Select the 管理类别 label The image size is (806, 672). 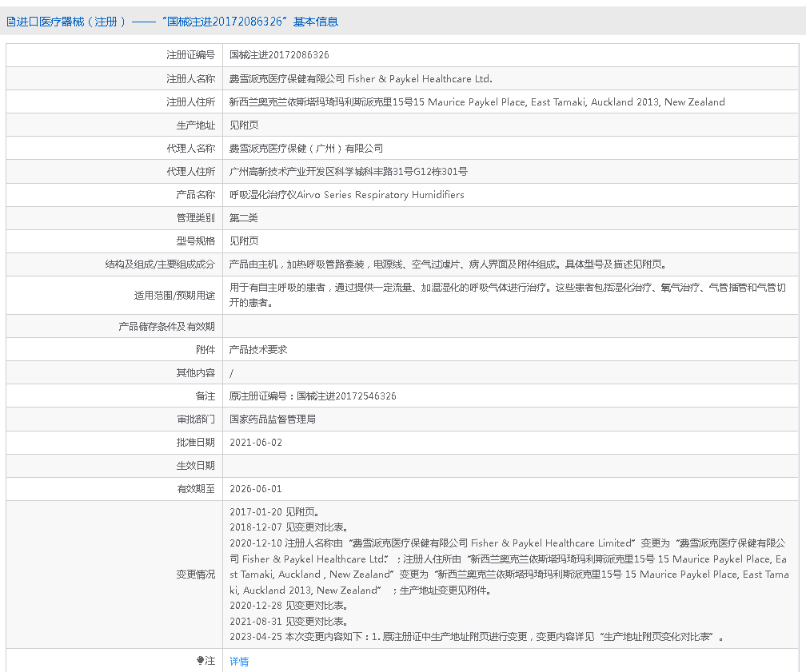pos(196,217)
